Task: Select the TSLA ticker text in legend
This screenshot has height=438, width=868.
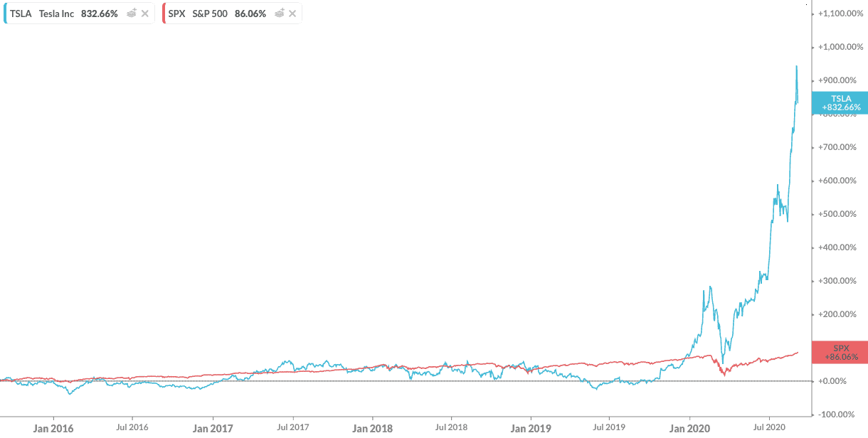Action: [21, 14]
